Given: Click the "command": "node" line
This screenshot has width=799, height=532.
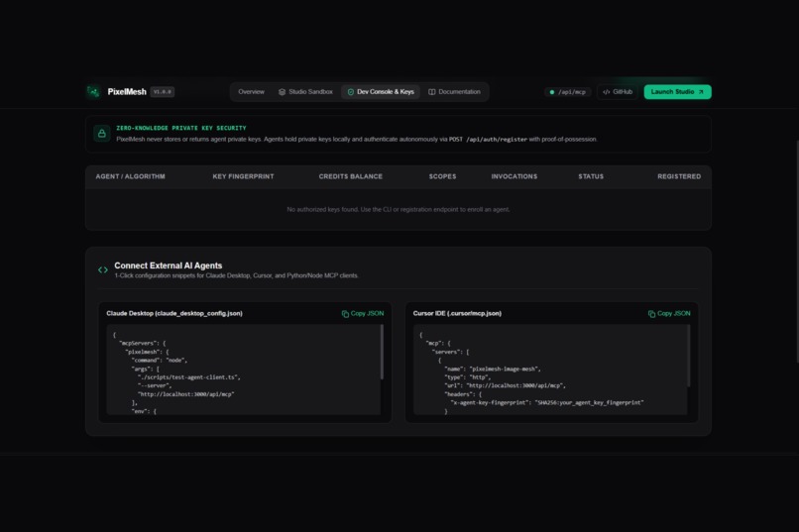Looking at the screenshot, I should coord(159,361).
